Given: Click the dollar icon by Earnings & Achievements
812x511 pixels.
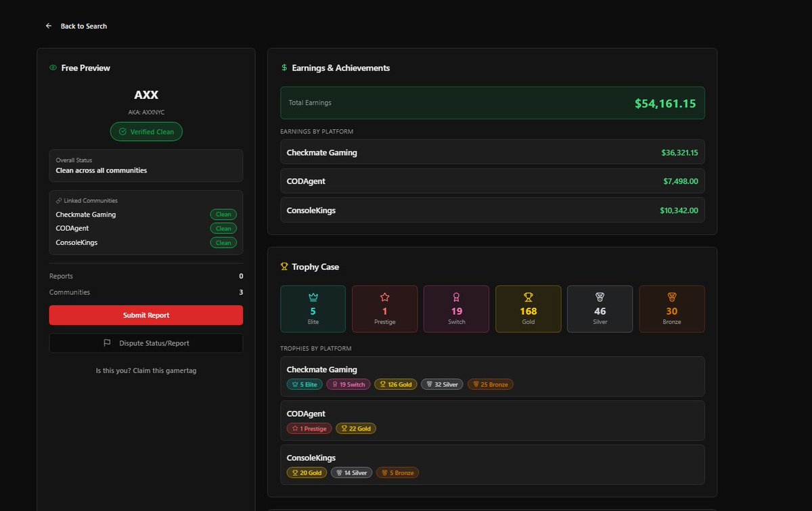Looking at the screenshot, I should pos(284,68).
